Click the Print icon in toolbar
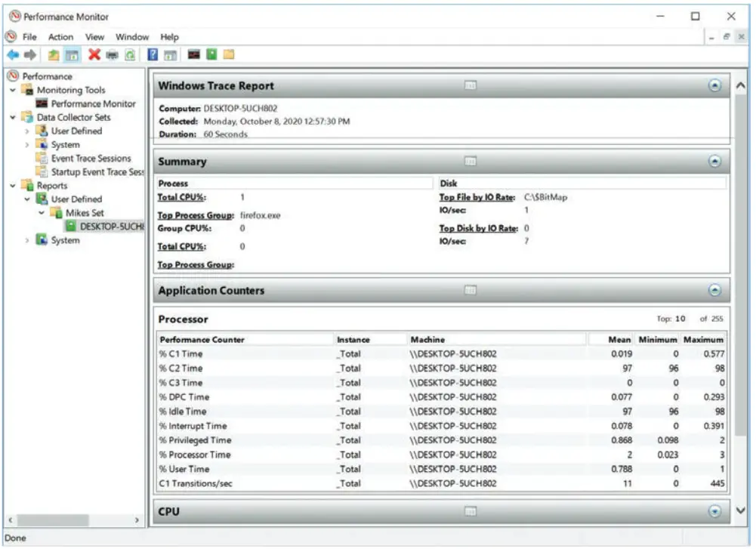756x549 pixels. coord(112,54)
